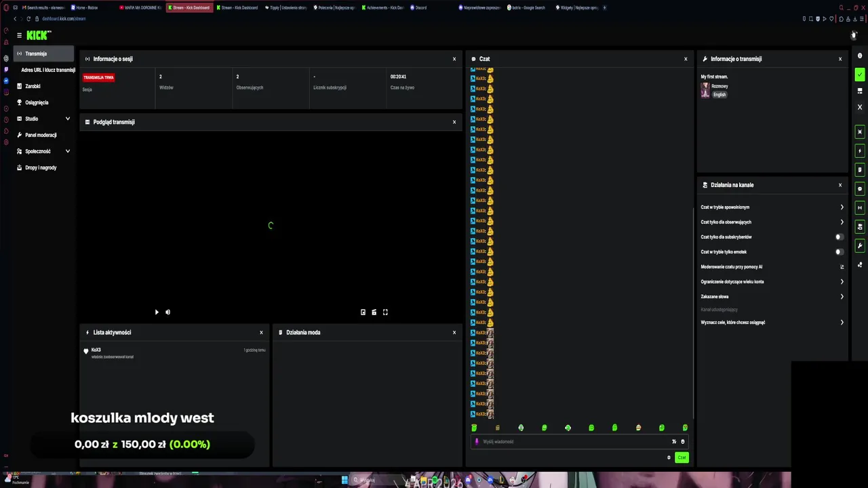Mute the stream preview volume
Screen dimensions: 868x488
pyautogui.click(x=167, y=312)
